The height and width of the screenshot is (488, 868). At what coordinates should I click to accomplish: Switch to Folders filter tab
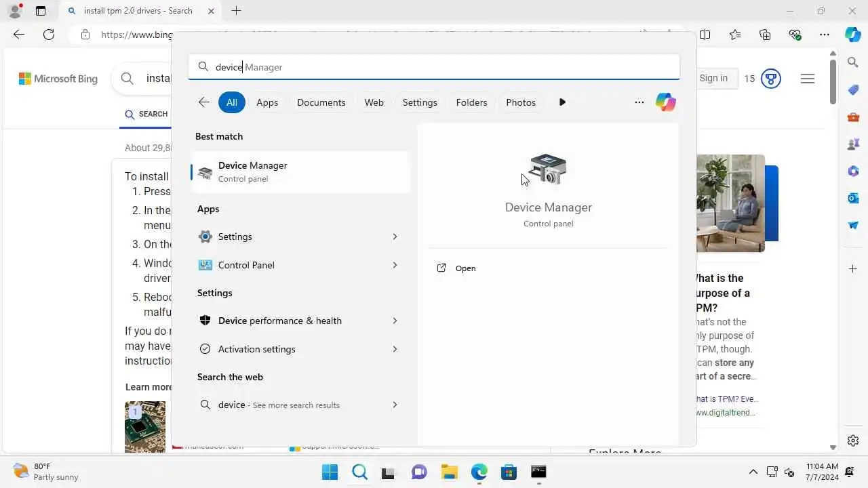click(471, 102)
